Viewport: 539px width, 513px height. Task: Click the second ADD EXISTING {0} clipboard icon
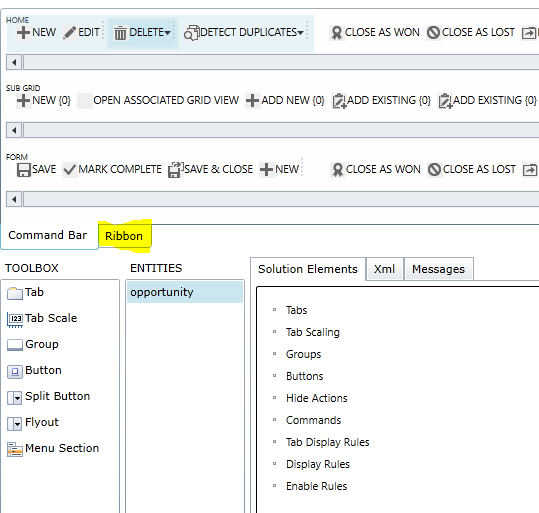pyautogui.click(x=445, y=101)
